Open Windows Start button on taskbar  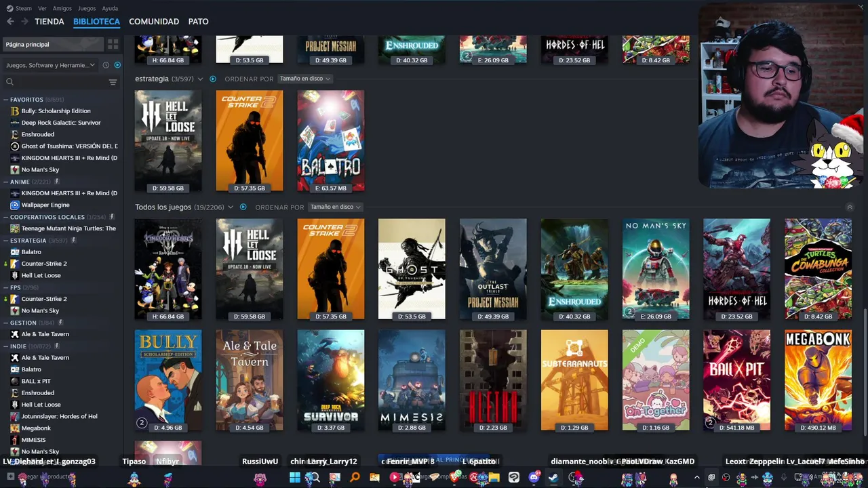pyautogui.click(x=295, y=478)
